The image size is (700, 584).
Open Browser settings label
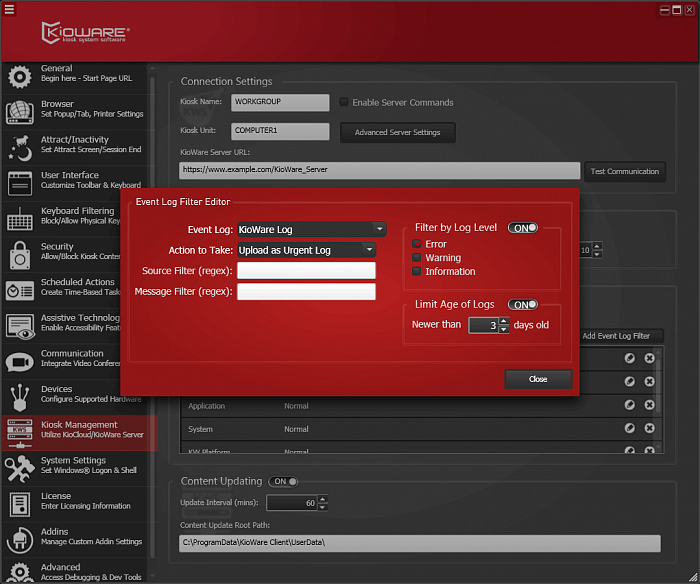57,104
